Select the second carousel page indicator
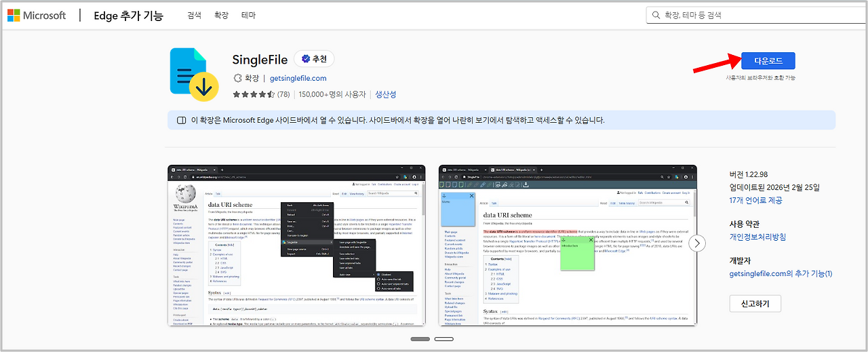Viewport: 868px width, 352px height. pyautogui.click(x=444, y=338)
